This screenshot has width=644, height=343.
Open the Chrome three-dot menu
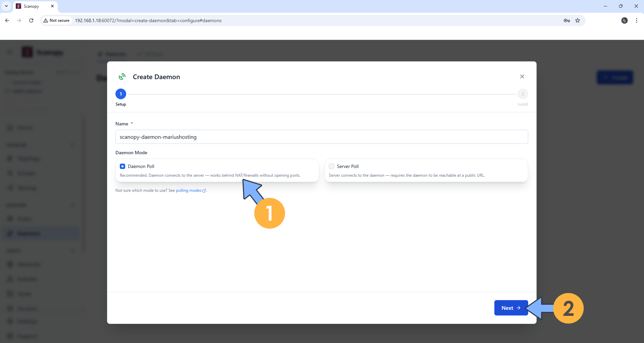point(636,20)
